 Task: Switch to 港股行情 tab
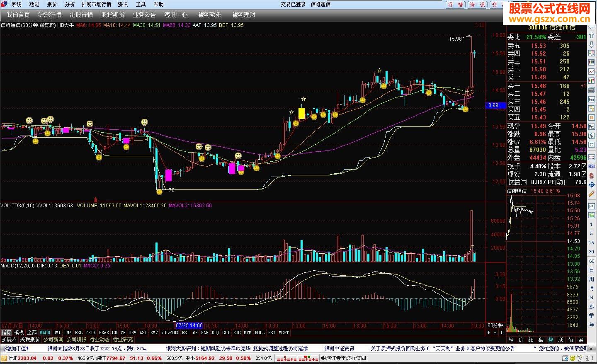(81, 15)
